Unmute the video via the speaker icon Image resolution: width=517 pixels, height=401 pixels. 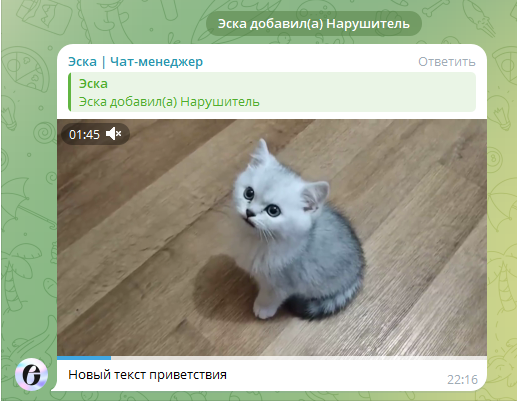coord(114,134)
